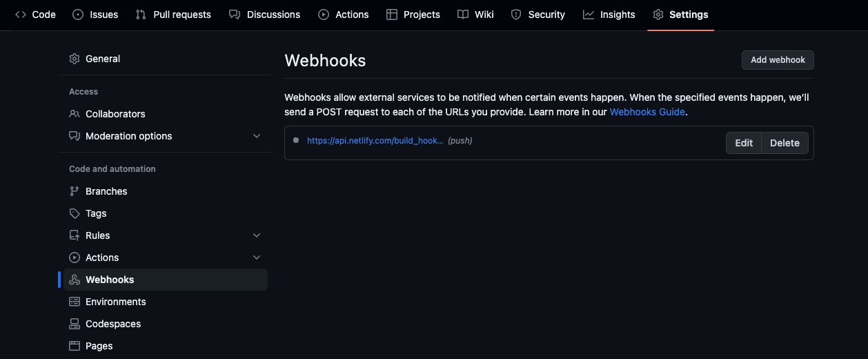Click the Security shield icon
Image resolution: width=868 pixels, height=359 pixels.
pos(516,14)
